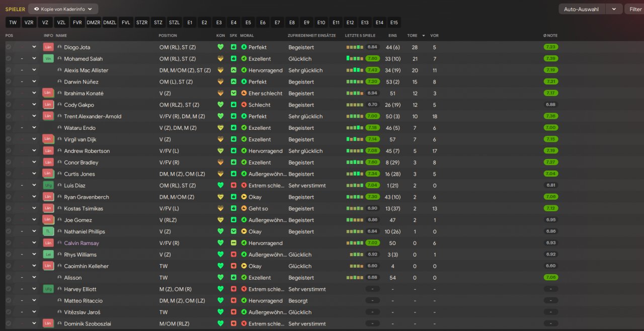Screen dimensions: 644x331
Task: Expand position dropdown for Virgil van Dijk
Action: point(34,139)
